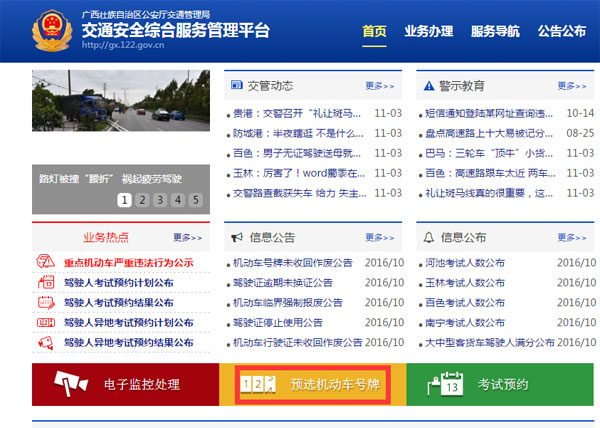Screen dimensions: 600x428
Task: Click icon beside 驾驶人考试预约结果公布
Action: tap(46, 302)
